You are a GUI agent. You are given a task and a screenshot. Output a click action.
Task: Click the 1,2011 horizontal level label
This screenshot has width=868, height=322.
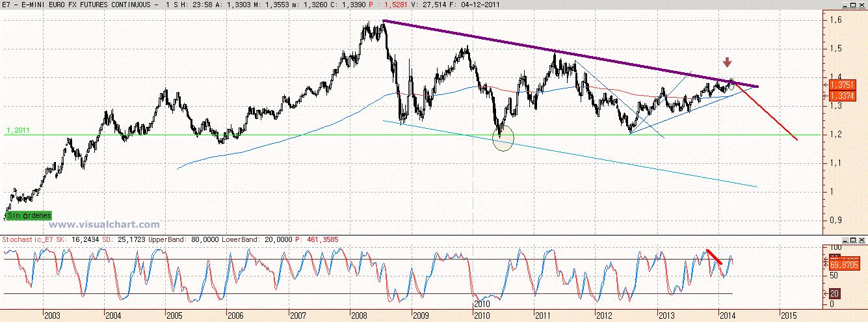click(18, 131)
